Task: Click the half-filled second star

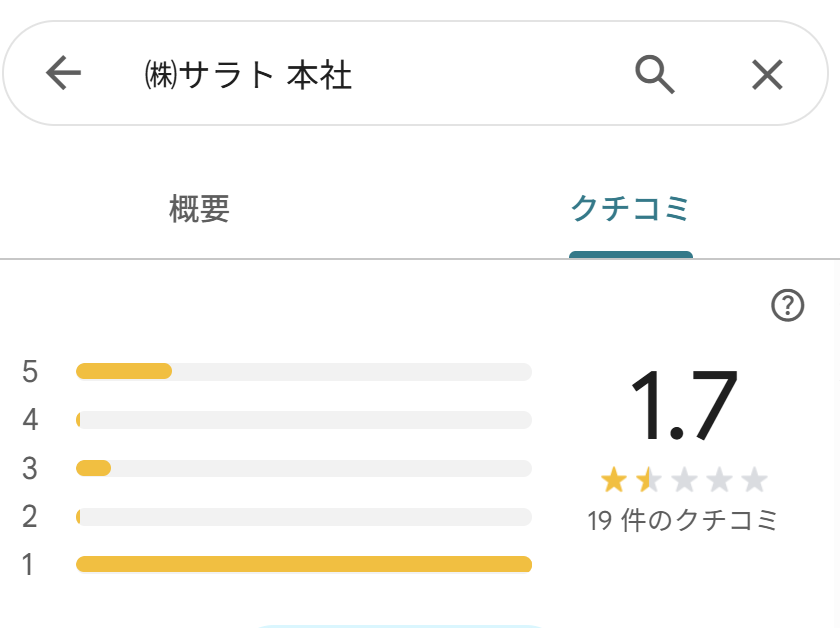Action: point(648,481)
